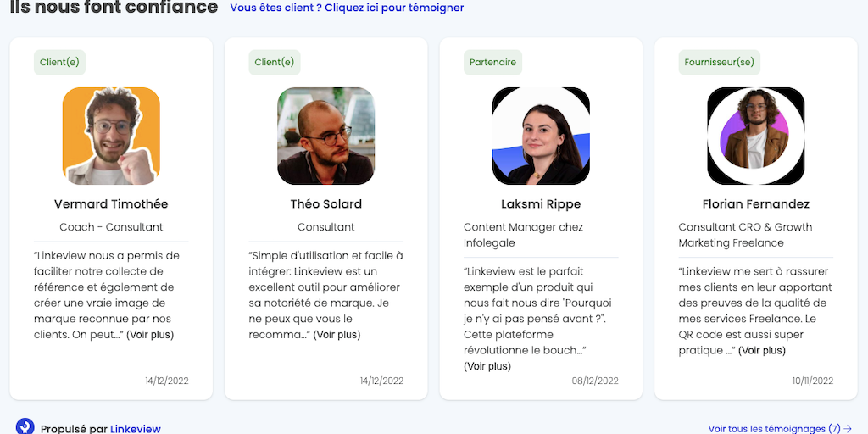Open Théo Solard's profile photo

[x=326, y=136]
